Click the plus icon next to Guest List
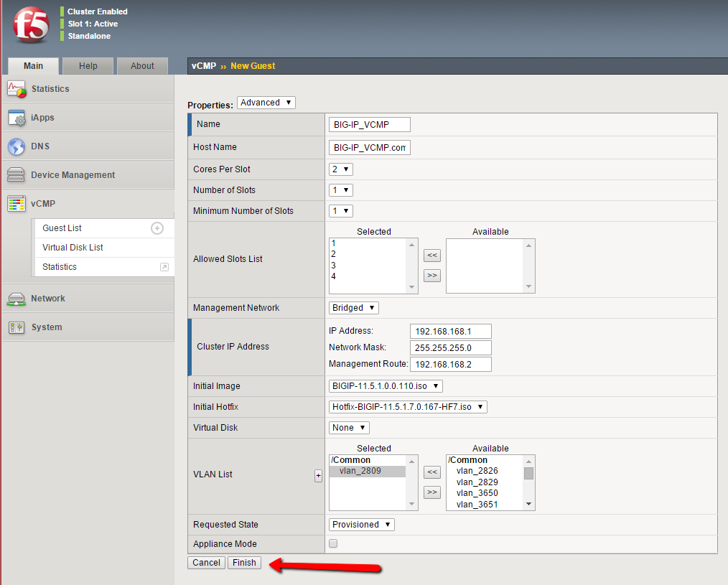The image size is (728, 585). point(157,228)
